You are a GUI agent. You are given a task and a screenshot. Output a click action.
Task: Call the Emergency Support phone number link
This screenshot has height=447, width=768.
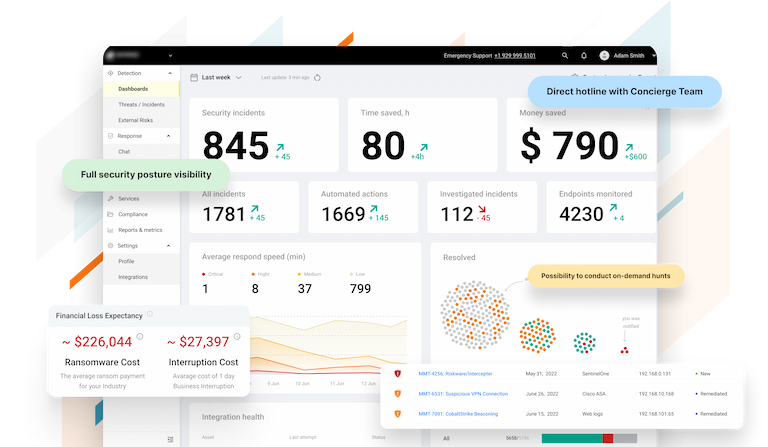[515, 56]
